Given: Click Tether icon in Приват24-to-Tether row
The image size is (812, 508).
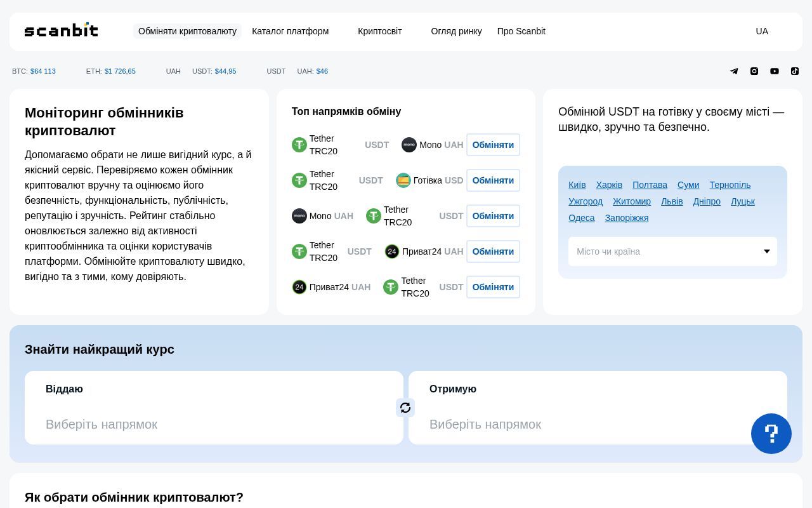Looking at the screenshot, I should 391,287.
